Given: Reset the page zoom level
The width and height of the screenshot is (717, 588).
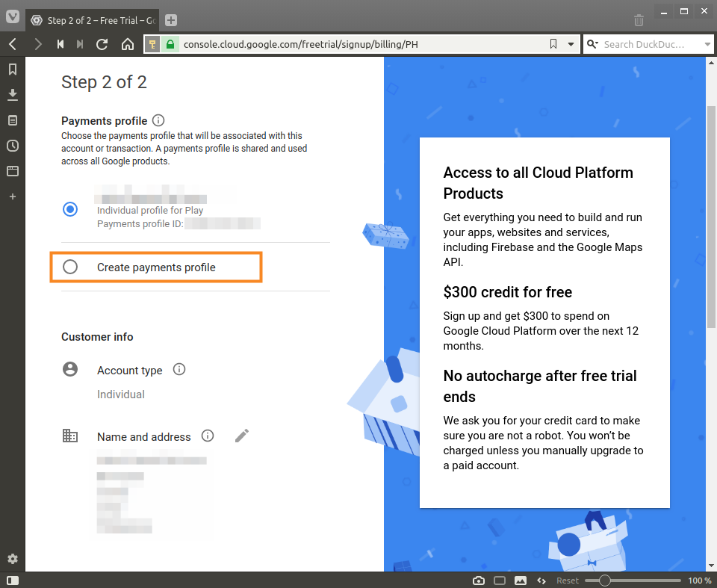Looking at the screenshot, I should click(x=568, y=581).
